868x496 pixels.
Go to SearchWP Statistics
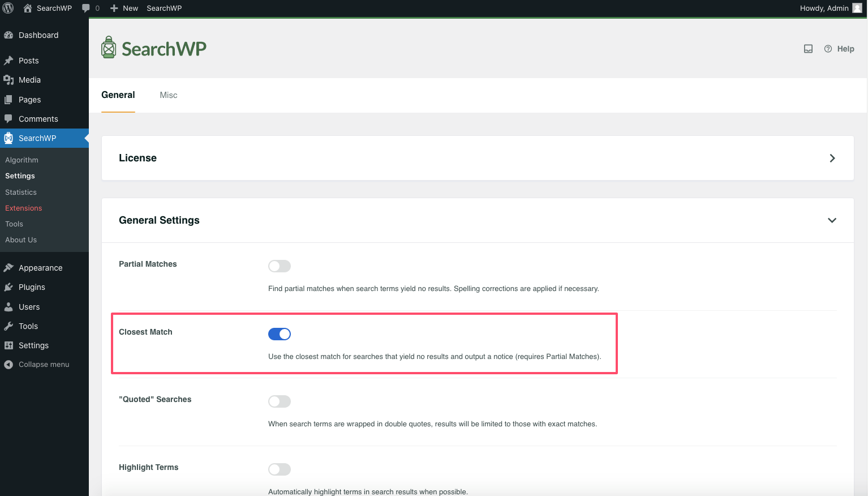click(x=20, y=192)
